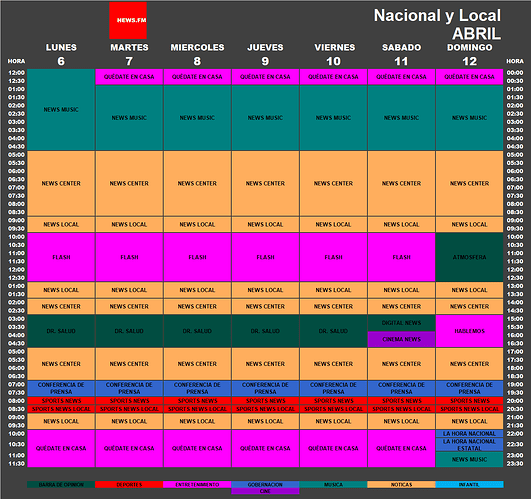Click the FLASH block on Sabado
The image size is (531, 499).
(401, 257)
